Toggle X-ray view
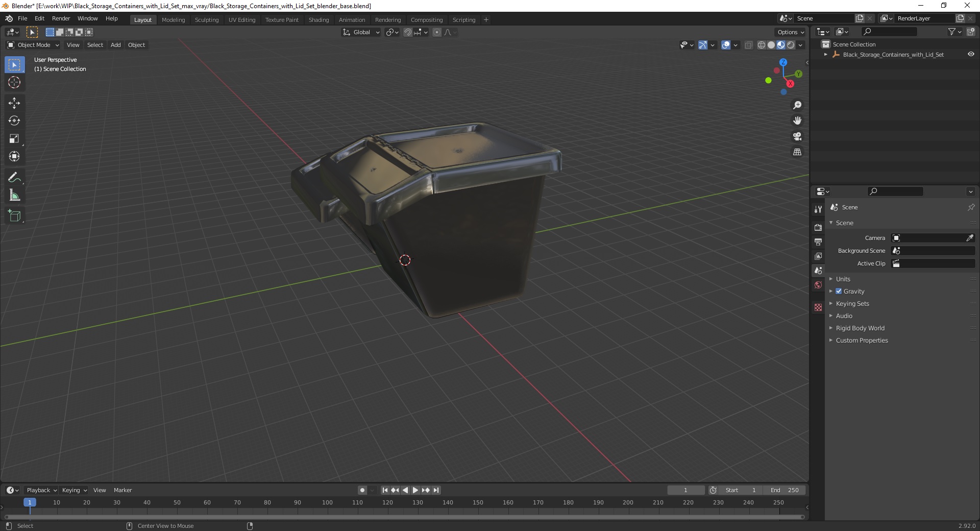The width and height of the screenshot is (980, 531). pos(748,45)
